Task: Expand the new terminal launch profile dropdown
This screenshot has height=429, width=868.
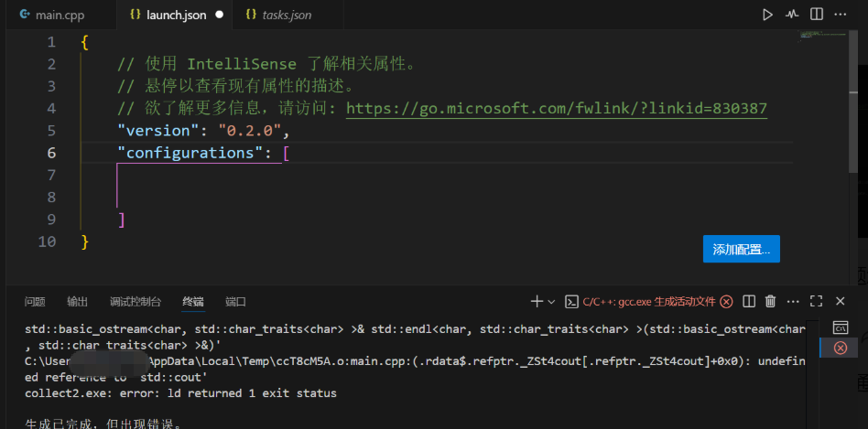Action: (x=551, y=302)
